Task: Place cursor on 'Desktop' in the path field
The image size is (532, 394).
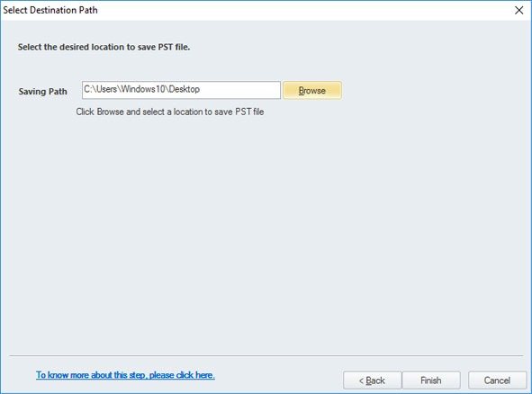Action: point(185,89)
